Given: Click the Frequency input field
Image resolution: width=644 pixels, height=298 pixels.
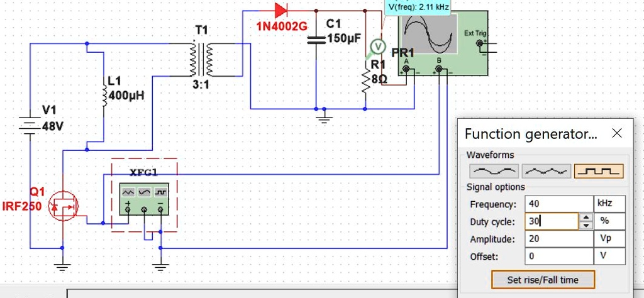Looking at the screenshot, I should click(x=558, y=204).
